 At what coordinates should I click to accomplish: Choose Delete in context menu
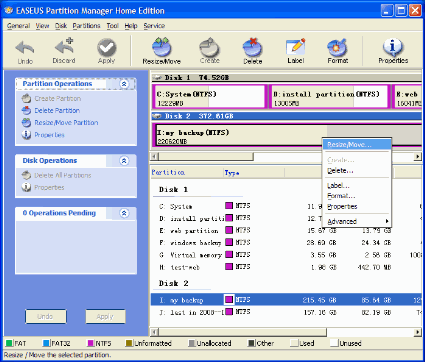click(x=357, y=171)
